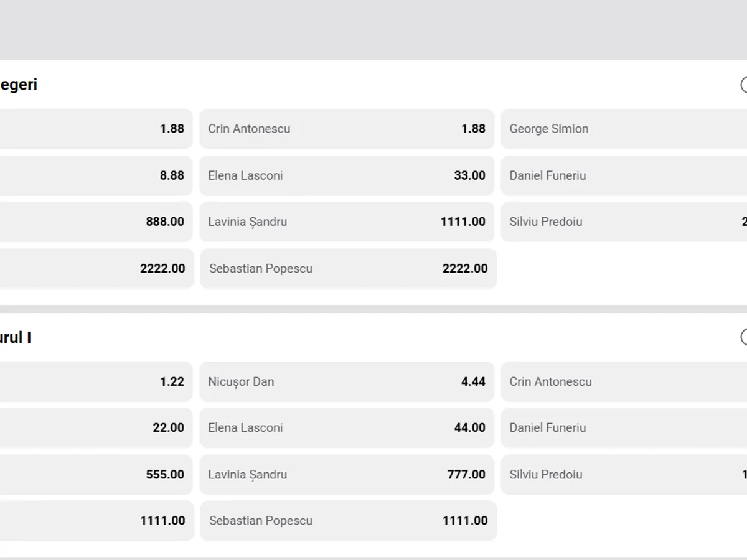Image resolution: width=747 pixels, height=560 pixels.
Task: Bet on Sebastian Popescu at 2222.00
Action: (x=347, y=269)
